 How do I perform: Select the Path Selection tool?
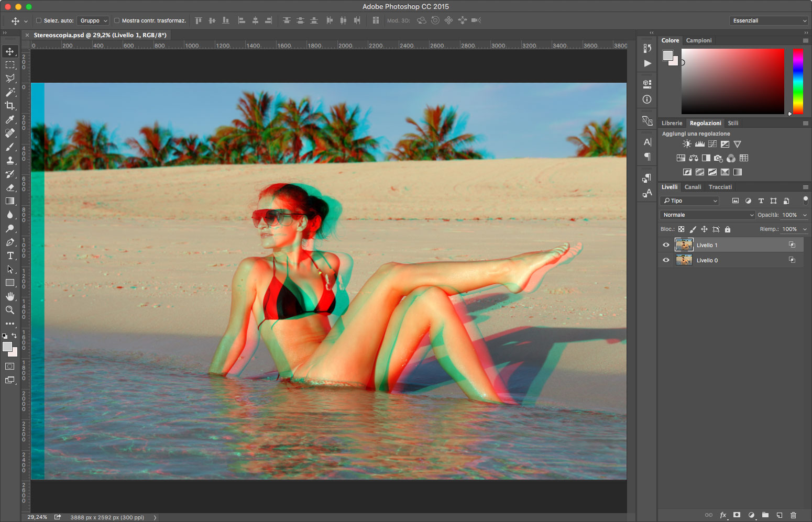click(x=10, y=269)
